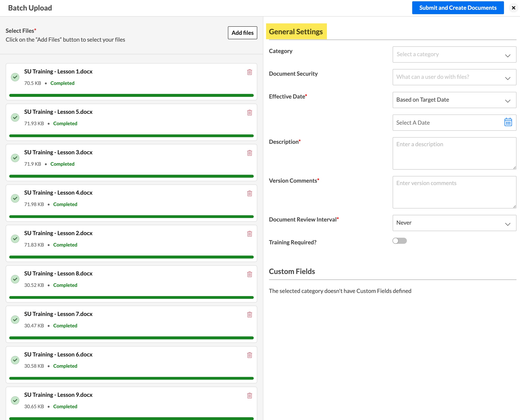520x420 pixels.
Task: Click file name SU Training - Lesson 7.docx
Action: point(58,314)
